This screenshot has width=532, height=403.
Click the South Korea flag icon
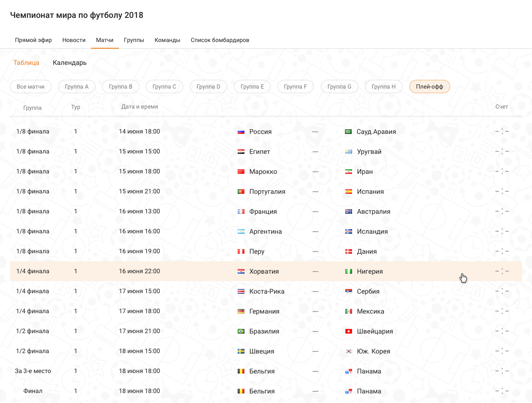pos(349,351)
